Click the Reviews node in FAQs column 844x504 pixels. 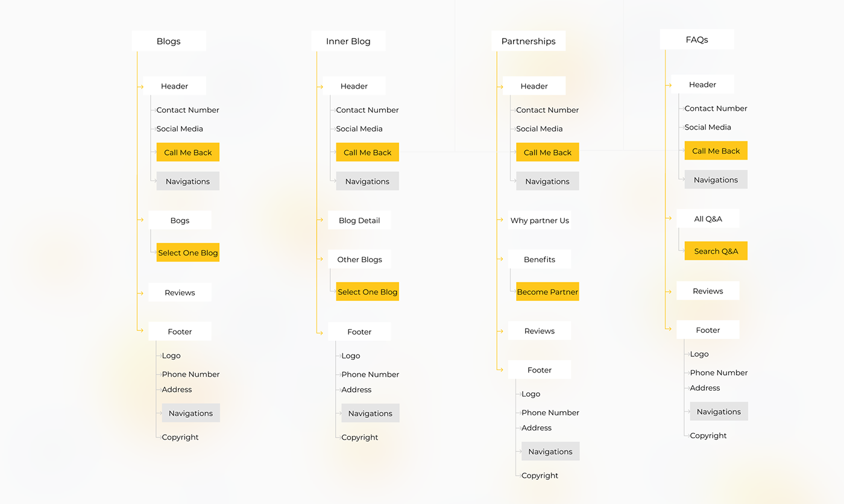pos(708,291)
